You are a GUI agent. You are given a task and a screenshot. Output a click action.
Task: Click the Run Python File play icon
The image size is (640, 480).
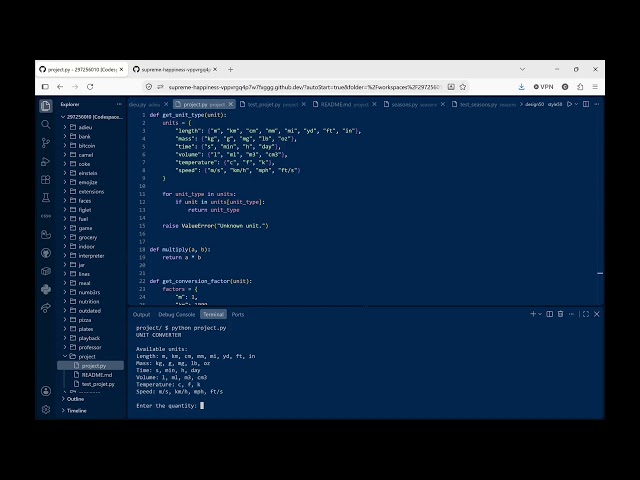pyautogui.click(x=569, y=104)
